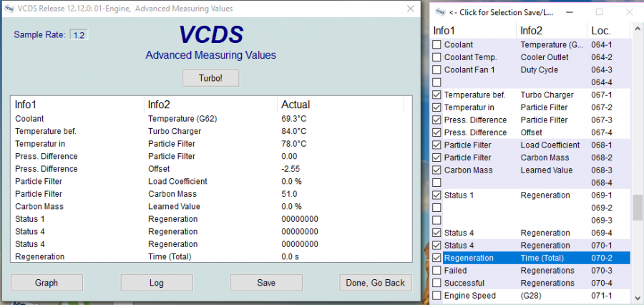Viewport: 644px width, 305px height.
Task: Click selection window title 'Click for Selection Save/L...'
Action: click(501, 12)
